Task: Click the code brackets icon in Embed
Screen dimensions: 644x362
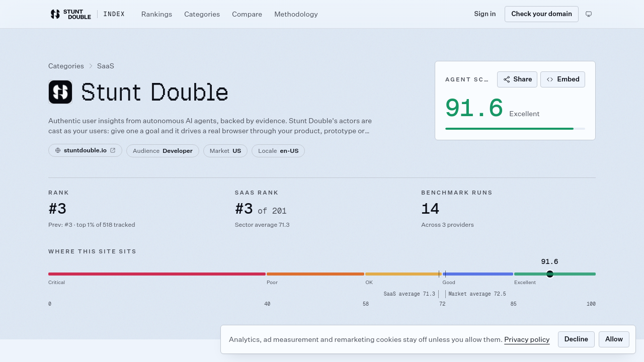Action: pyautogui.click(x=550, y=79)
